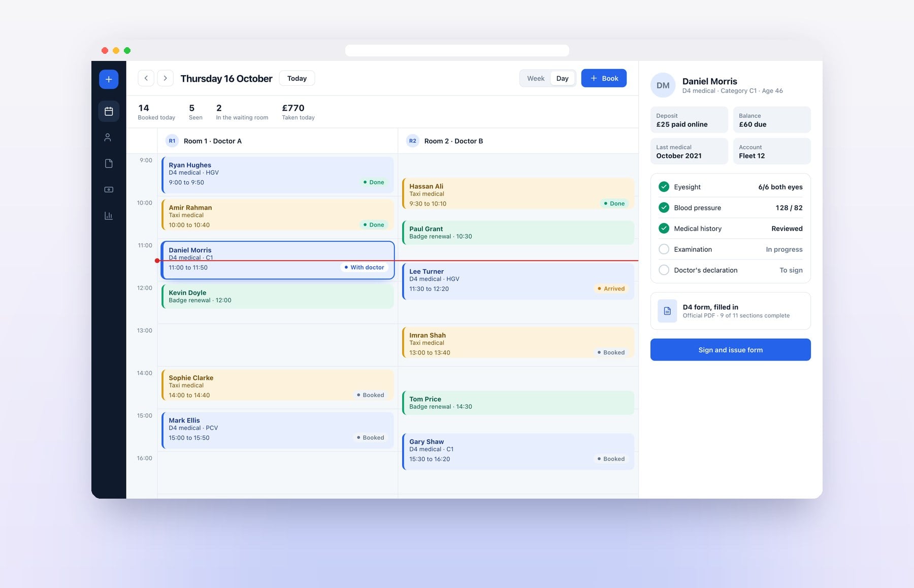The width and height of the screenshot is (914, 588).
Task: Click the Balance £60 due tile
Action: [x=772, y=120]
